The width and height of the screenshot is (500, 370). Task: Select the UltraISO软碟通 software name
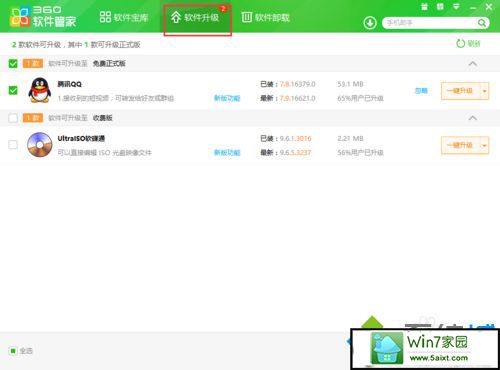click(81, 138)
